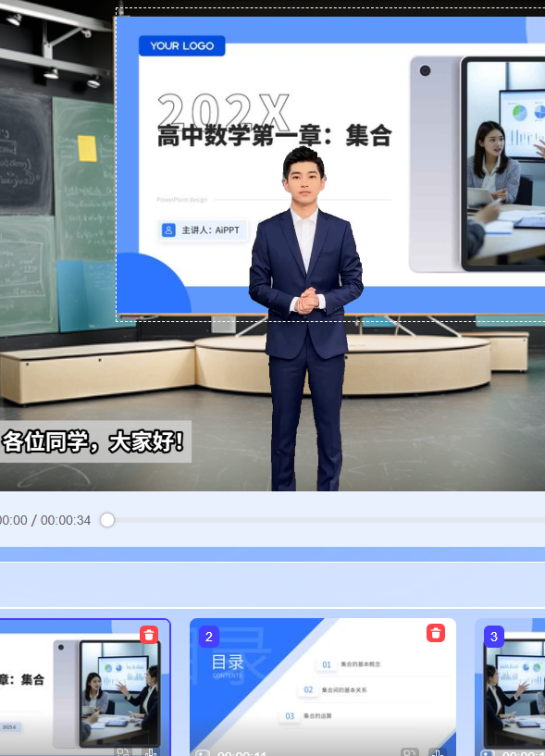Delete slide 2 using the red trash icon
This screenshot has width=545, height=756.
tap(436, 633)
